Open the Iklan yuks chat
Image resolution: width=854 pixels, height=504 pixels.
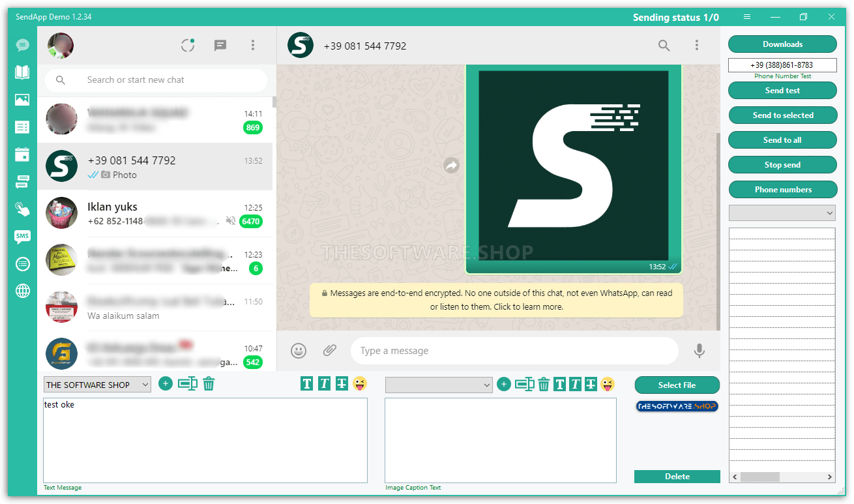(155, 214)
